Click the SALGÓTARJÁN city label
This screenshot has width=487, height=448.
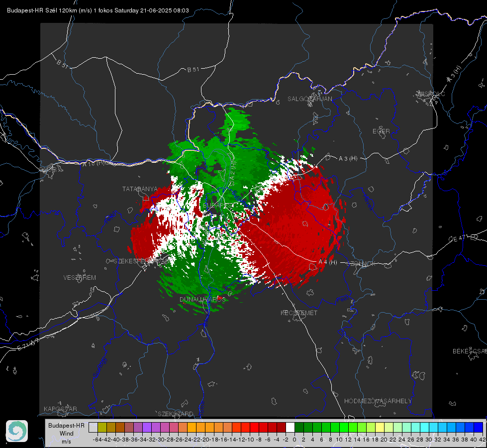point(309,99)
